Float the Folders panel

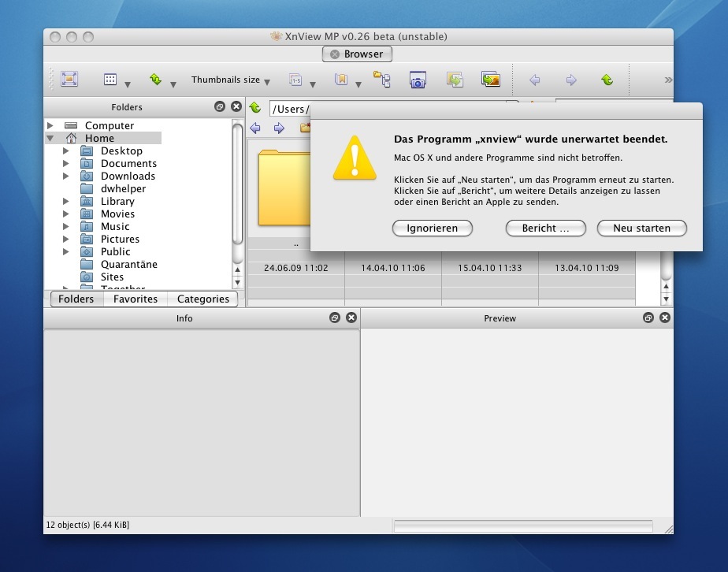coord(220,107)
